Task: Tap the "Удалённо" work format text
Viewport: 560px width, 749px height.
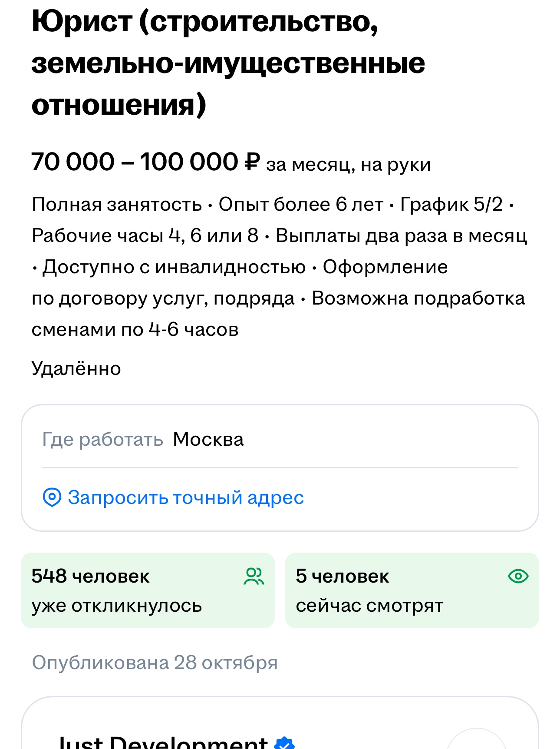Action: click(x=76, y=369)
